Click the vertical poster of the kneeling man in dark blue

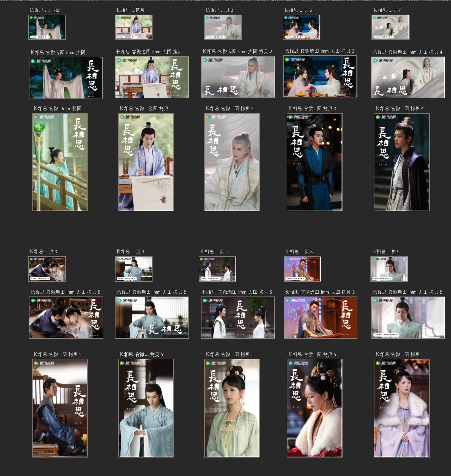tap(60, 408)
